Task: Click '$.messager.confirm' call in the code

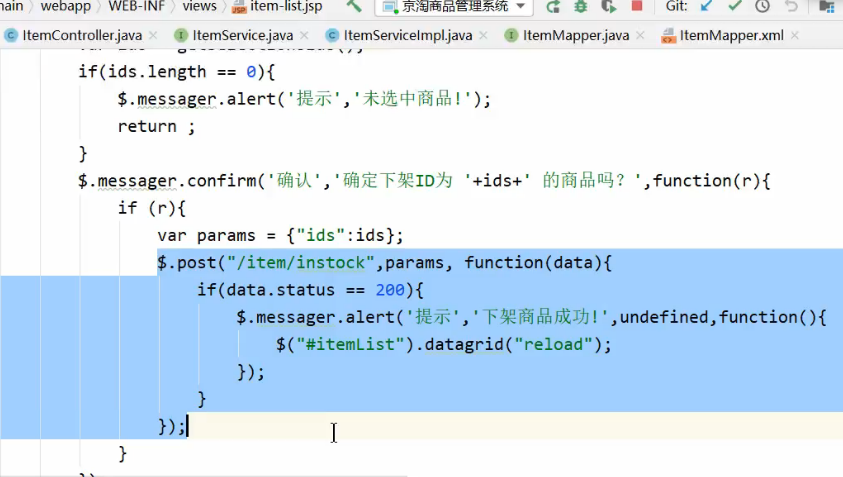Action: tap(168, 181)
